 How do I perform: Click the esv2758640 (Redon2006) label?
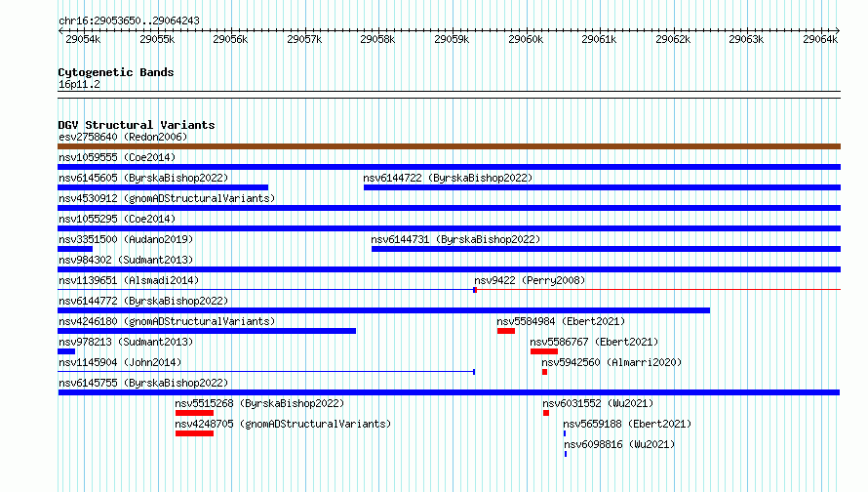click(123, 137)
